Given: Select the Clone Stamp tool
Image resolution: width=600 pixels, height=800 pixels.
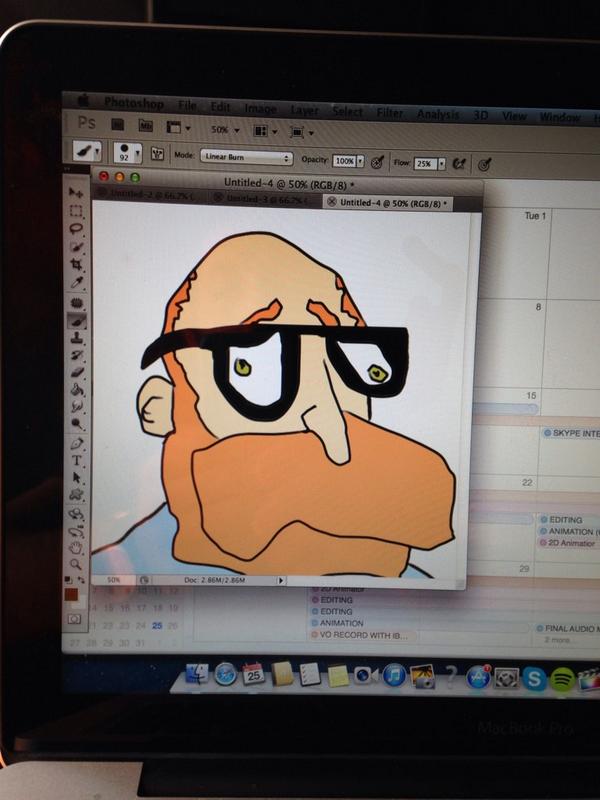Looking at the screenshot, I should (x=77, y=337).
